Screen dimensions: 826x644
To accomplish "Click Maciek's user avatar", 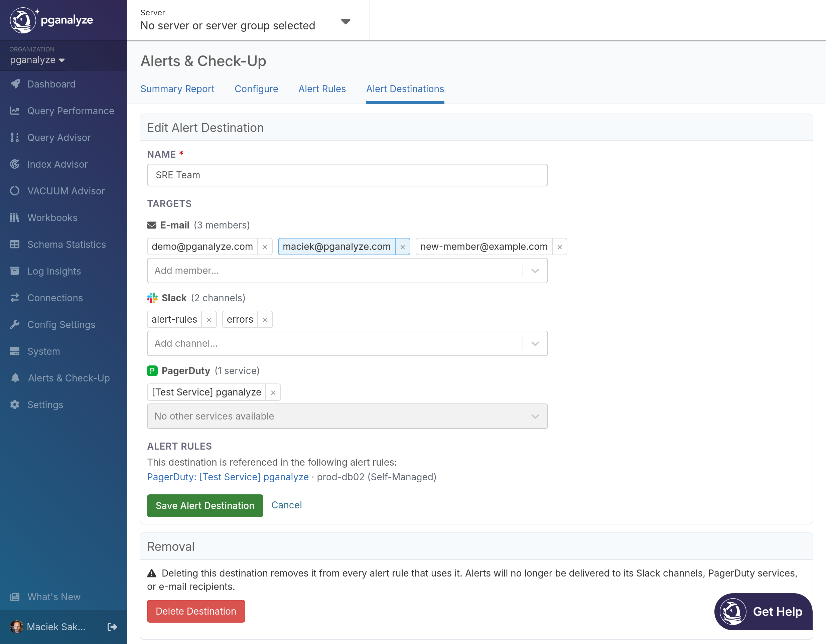I will 17,627.
